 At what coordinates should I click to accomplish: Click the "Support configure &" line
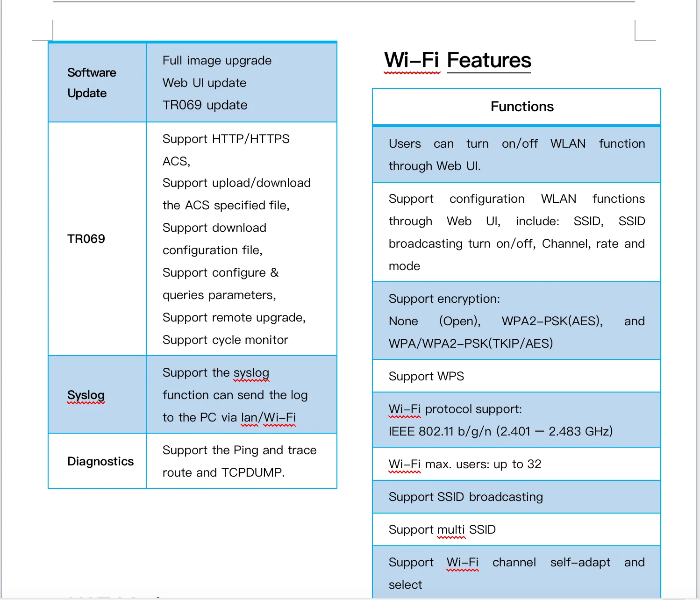(221, 272)
